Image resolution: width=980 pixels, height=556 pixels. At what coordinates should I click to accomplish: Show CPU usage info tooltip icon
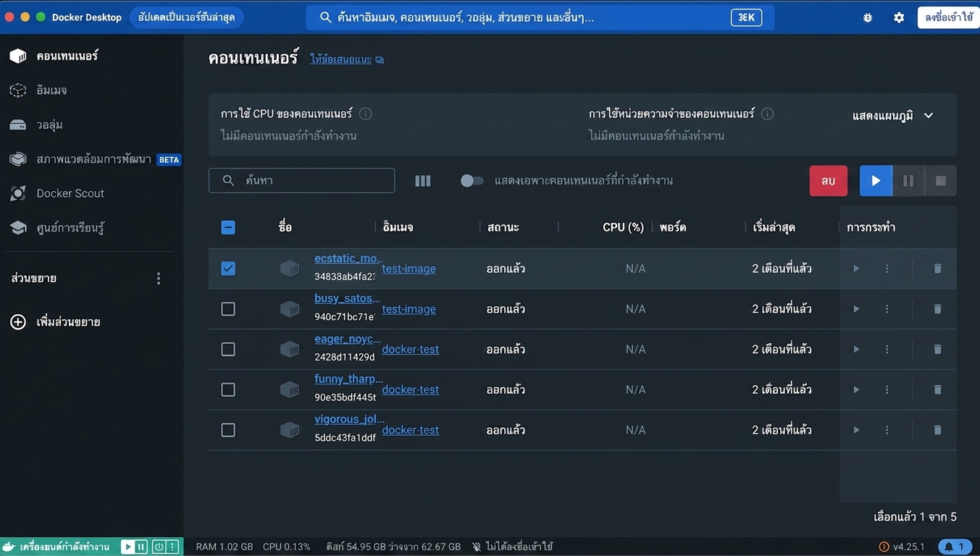click(366, 114)
